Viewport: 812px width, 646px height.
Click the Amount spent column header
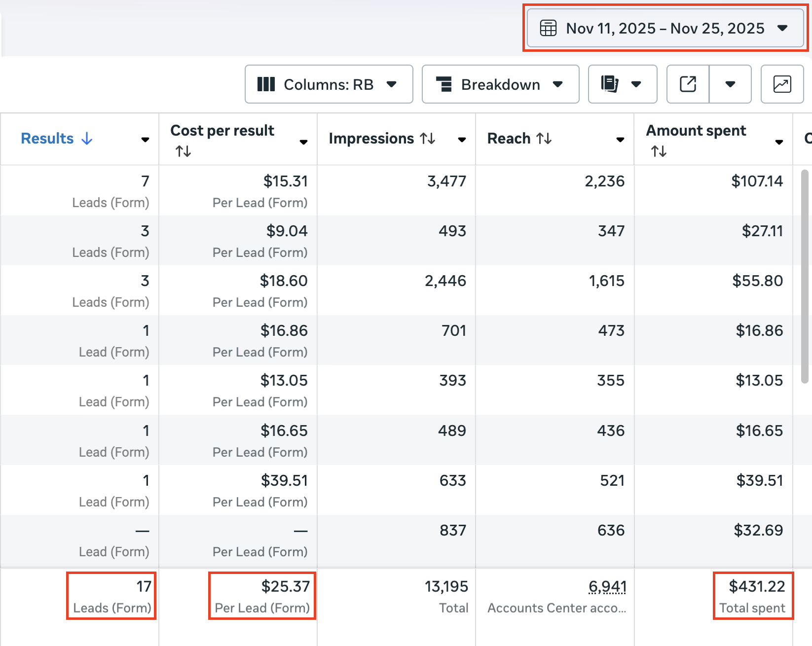(x=696, y=131)
